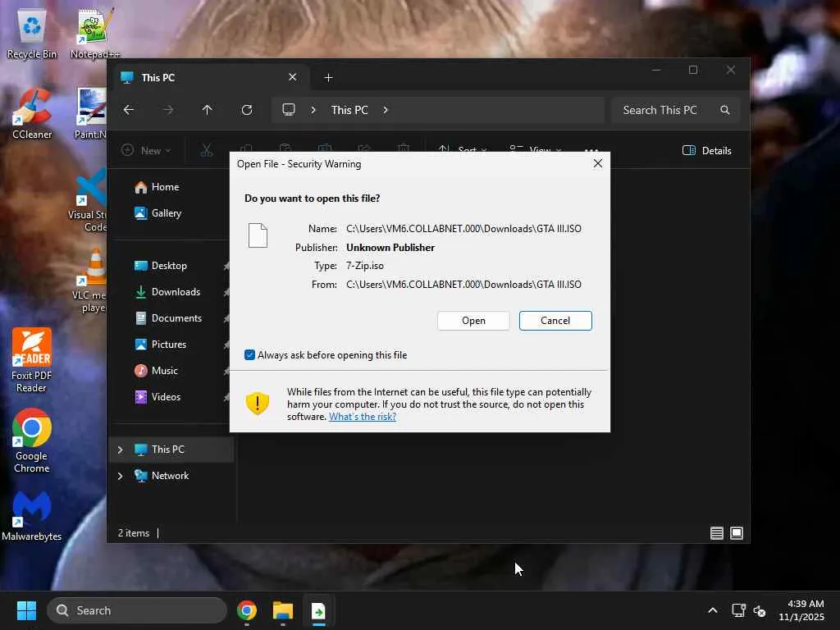Click the file icon in the warning dialog
The width and height of the screenshot is (840, 630).
click(x=258, y=235)
